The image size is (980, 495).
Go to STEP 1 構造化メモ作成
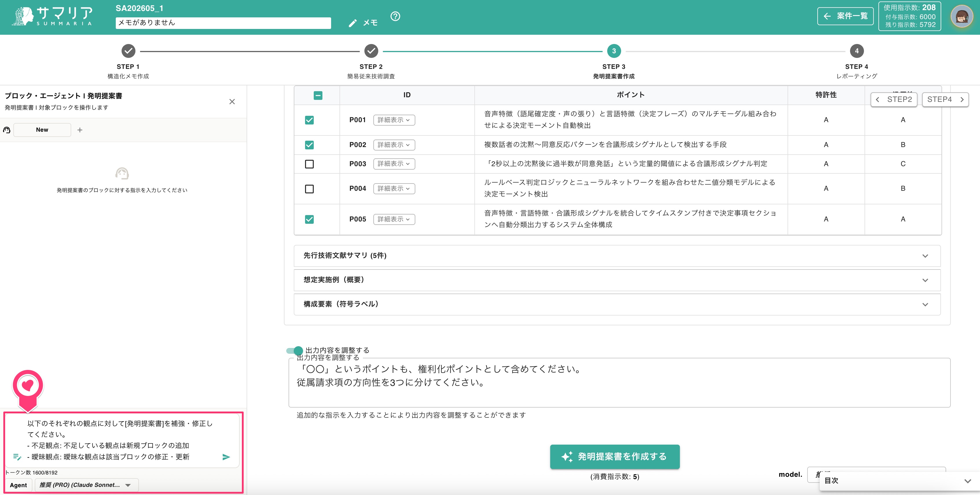128,71
